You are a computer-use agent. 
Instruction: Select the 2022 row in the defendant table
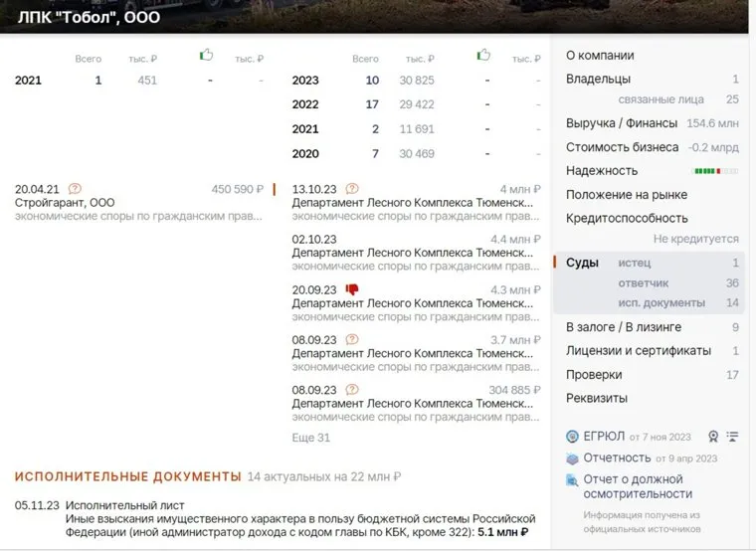coord(305,104)
